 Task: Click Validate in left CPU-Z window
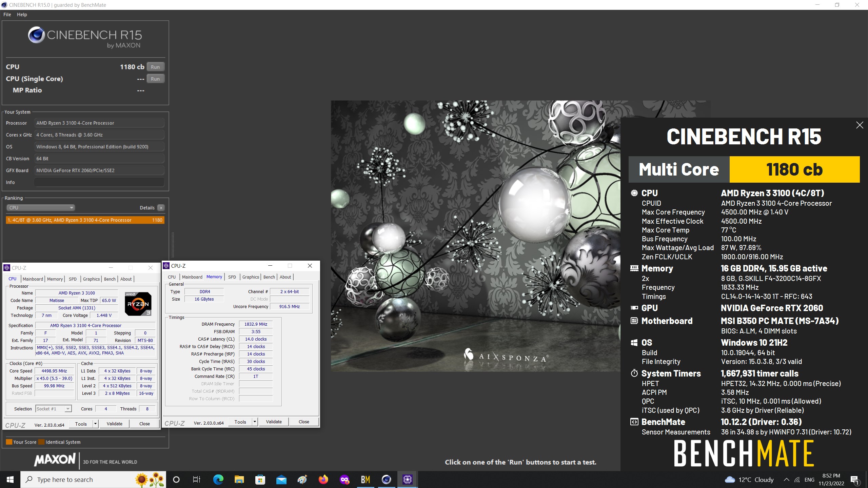115,424
